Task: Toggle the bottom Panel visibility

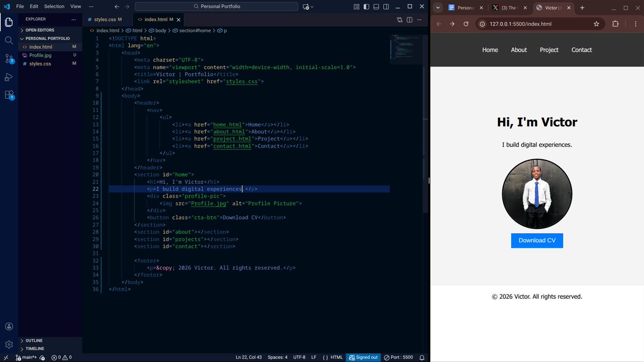Action: pyautogui.click(x=376, y=6)
